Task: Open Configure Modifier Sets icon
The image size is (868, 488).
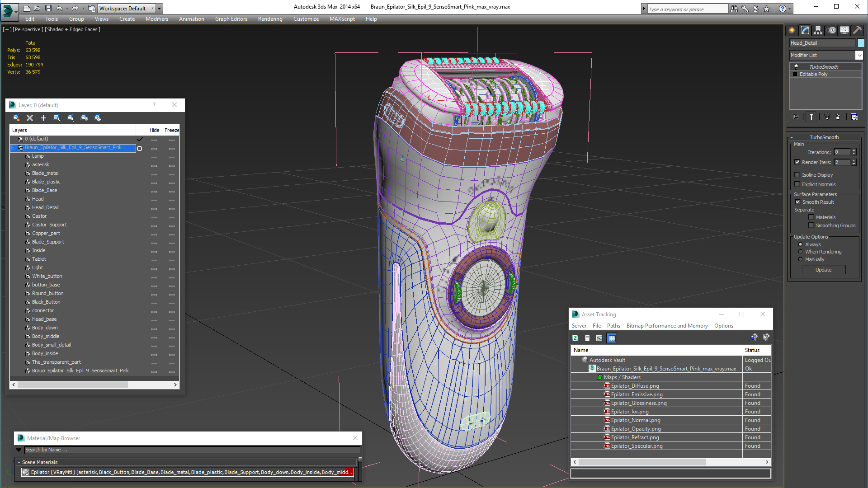Action: tap(854, 117)
